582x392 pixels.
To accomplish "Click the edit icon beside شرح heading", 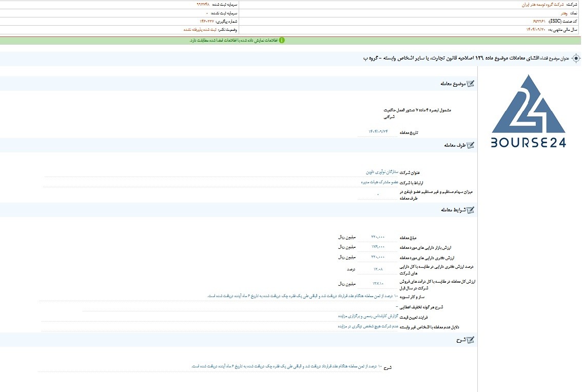I will coord(470,340).
